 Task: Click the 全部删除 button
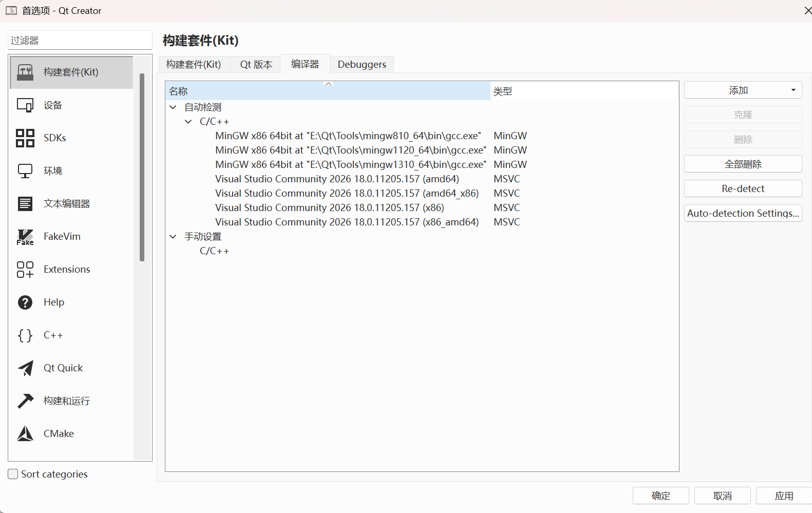(x=743, y=164)
